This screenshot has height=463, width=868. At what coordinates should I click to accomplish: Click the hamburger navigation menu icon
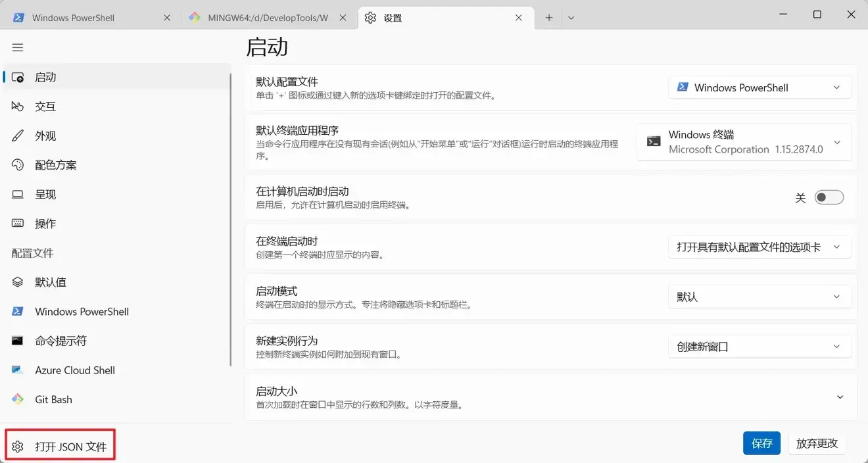(18, 47)
